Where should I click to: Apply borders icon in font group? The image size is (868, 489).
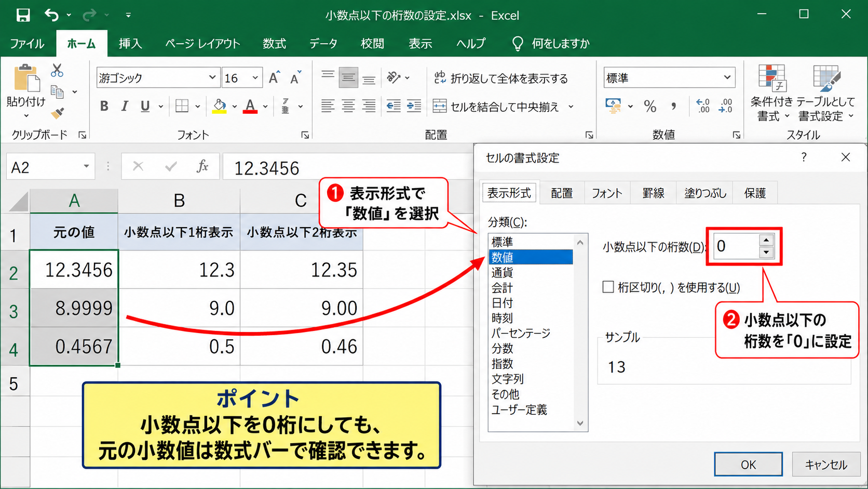pyautogui.click(x=182, y=106)
